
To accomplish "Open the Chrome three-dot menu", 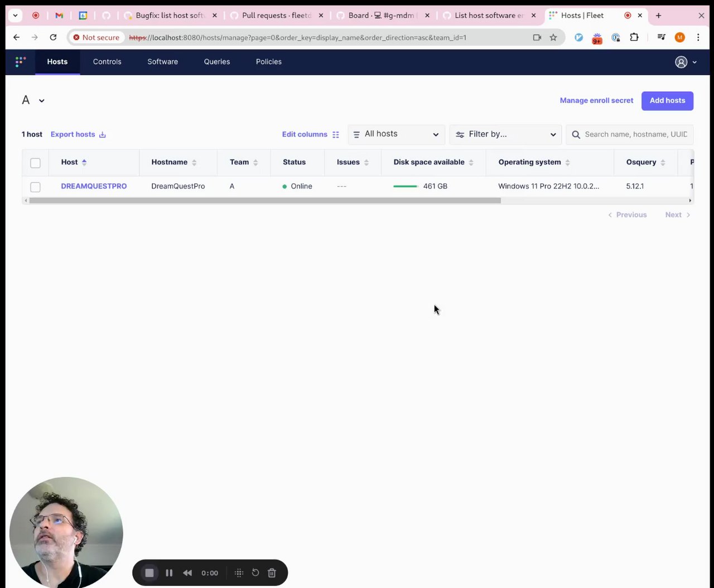I will [698, 37].
